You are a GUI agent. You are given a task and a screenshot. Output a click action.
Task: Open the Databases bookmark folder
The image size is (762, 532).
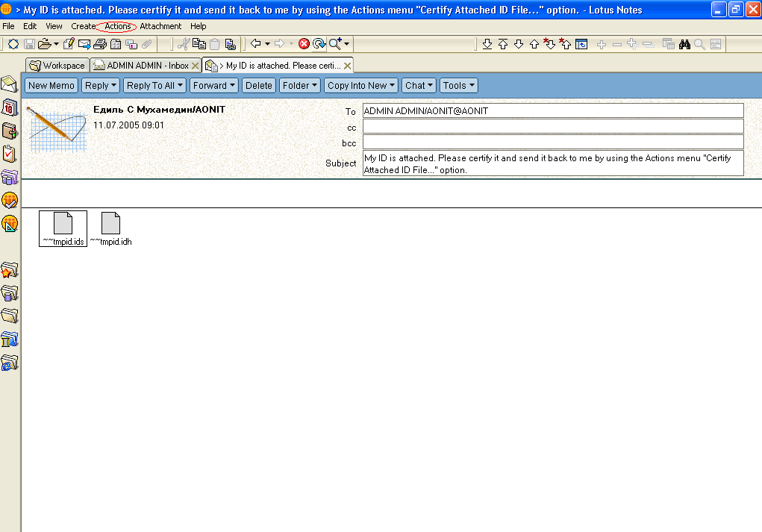(9, 293)
